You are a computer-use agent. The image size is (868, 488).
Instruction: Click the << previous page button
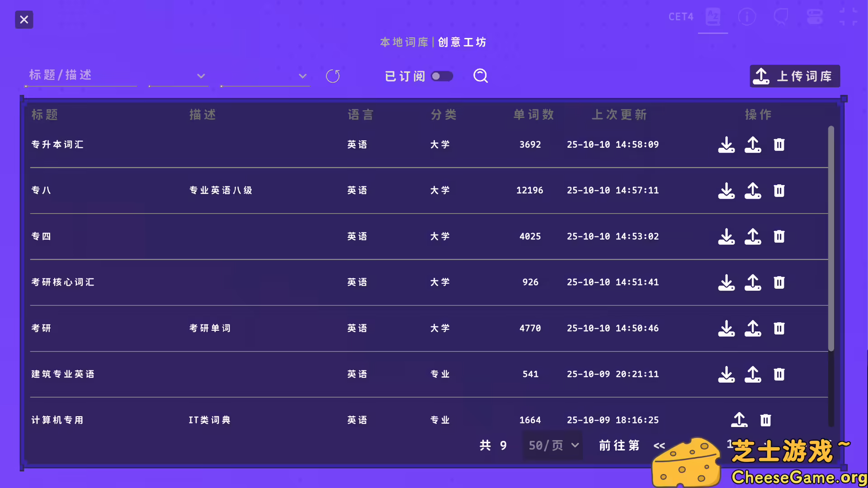(x=659, y=445)
